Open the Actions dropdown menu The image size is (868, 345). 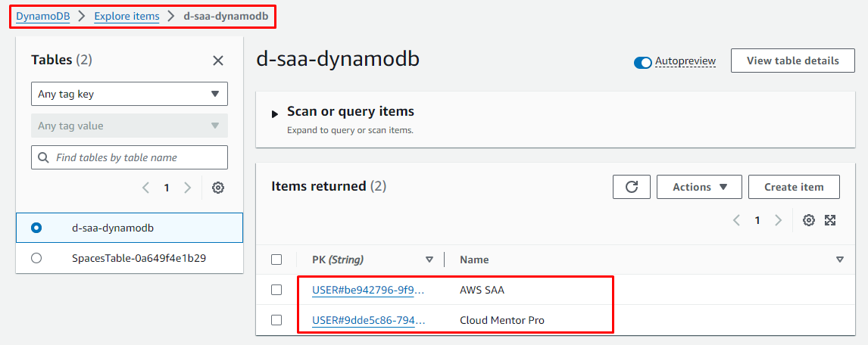coord(698,187)
